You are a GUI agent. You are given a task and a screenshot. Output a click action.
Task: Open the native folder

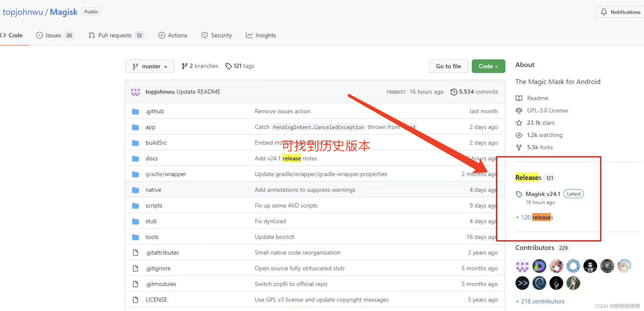153,190
